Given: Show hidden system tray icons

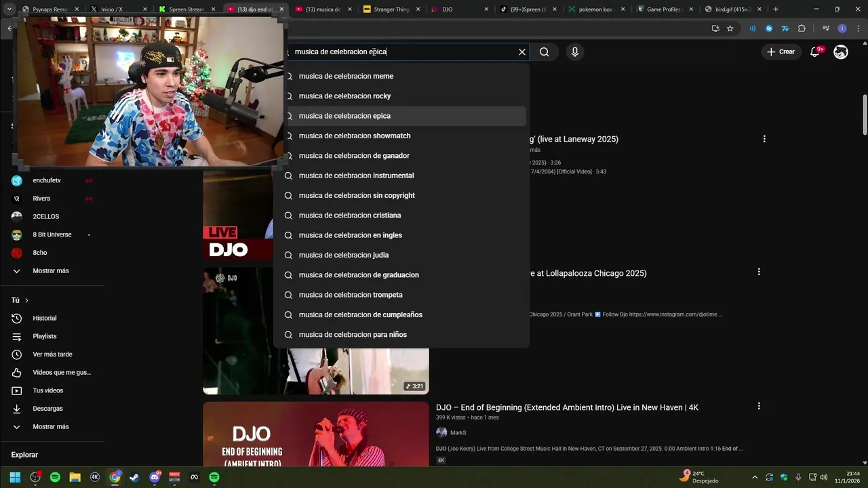Looking at the screenshot, I should tap(755, 477).
